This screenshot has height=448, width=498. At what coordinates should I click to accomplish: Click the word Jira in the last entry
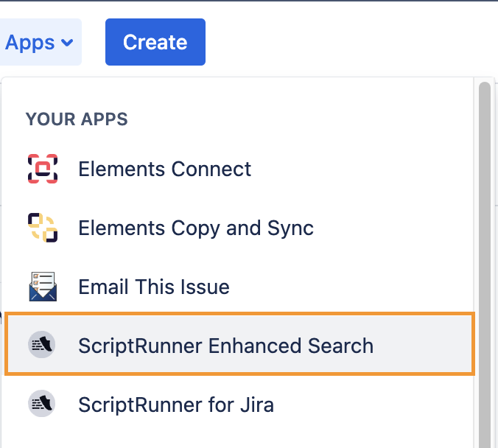[256, 404]
